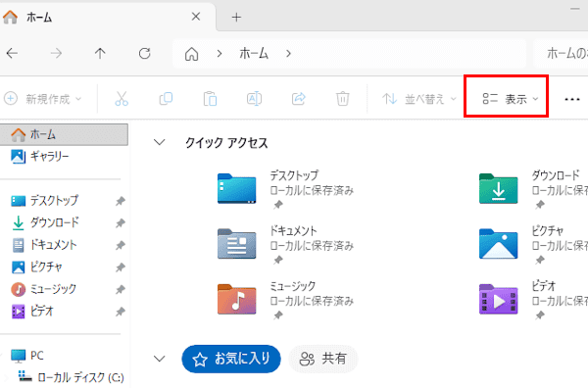Click the Rename icon in toolbar
588x388 pixels.
click(254, 99)
